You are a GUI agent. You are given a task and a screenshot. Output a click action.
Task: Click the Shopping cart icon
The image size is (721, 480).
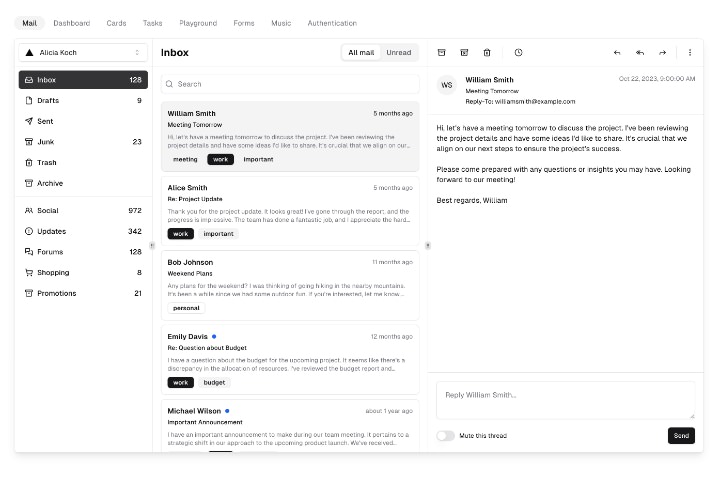click(x=29, y=272)
